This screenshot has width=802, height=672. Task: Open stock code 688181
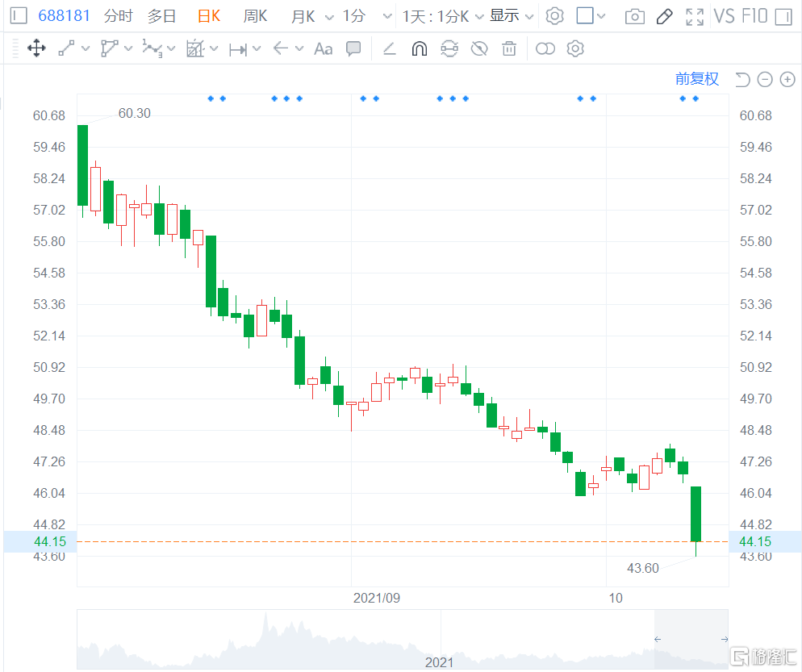(64, 16)
